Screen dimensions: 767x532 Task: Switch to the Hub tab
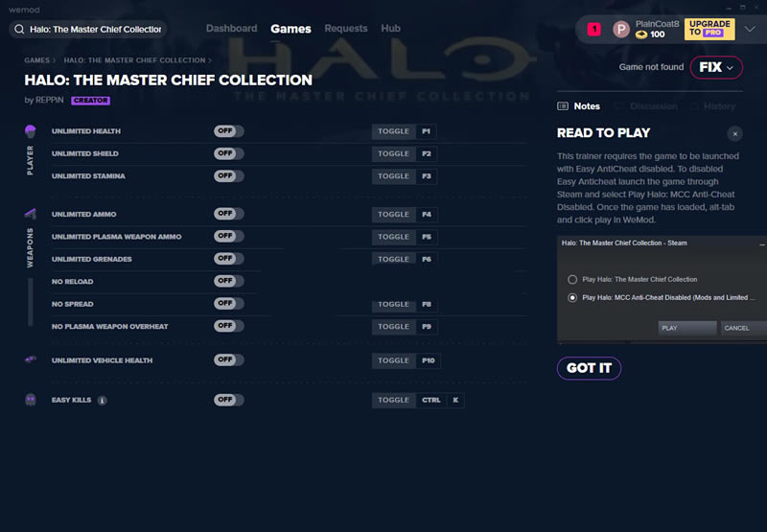click(x=390, y=29)
